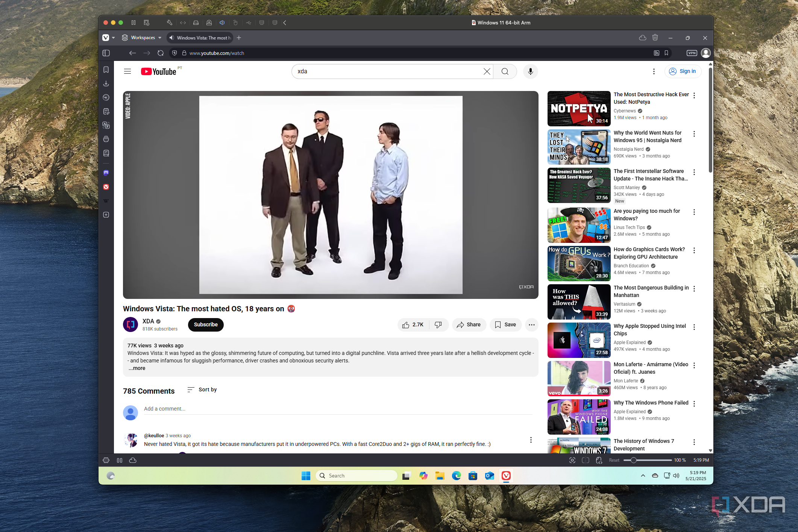Image resolution: width=798 pixels, height=532 pixels.
Task: Select the Windows Vista tab
Action: click(199, 38)
